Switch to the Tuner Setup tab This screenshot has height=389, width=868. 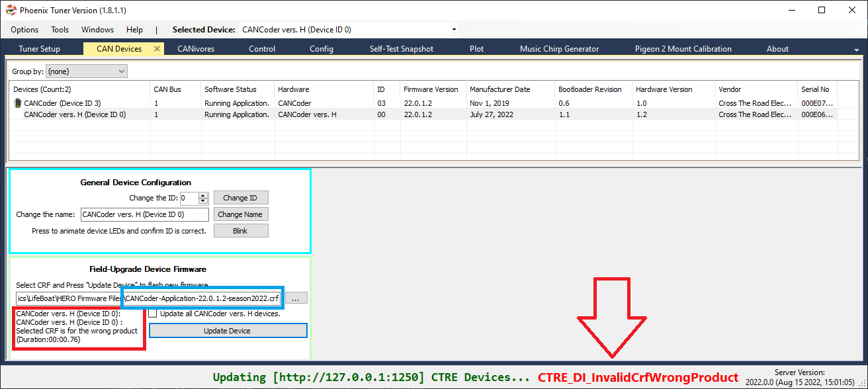pos(40,49)
